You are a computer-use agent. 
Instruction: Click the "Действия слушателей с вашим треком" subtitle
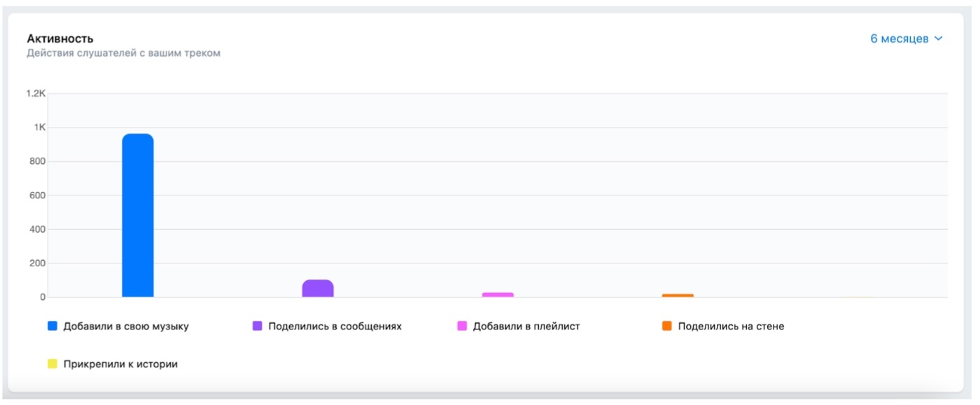pos(124,53)
